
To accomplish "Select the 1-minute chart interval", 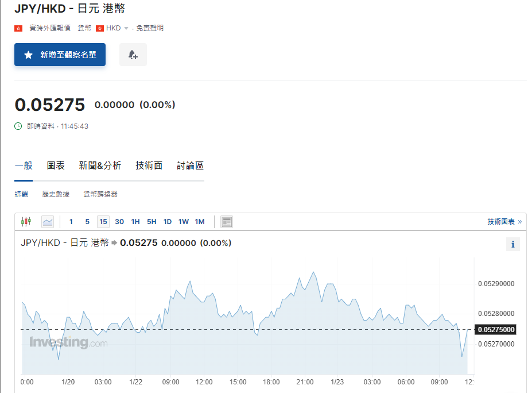I will tap(71, 222).
